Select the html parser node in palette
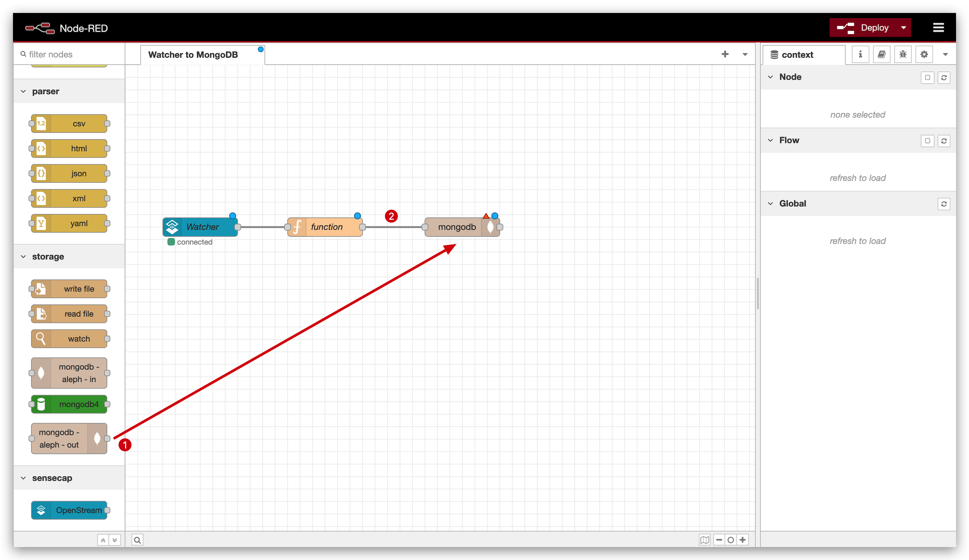969x560 pixels. tap(69, 148)
